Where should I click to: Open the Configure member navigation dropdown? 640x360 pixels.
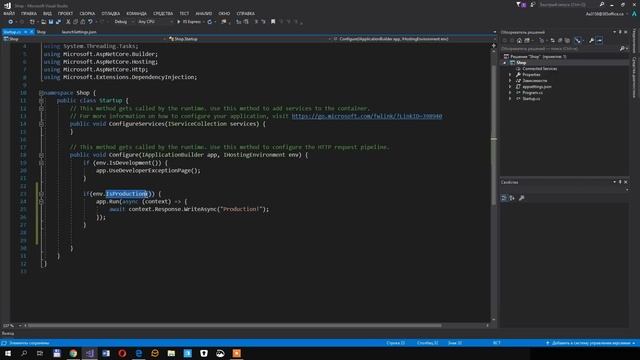coord(414,39)
